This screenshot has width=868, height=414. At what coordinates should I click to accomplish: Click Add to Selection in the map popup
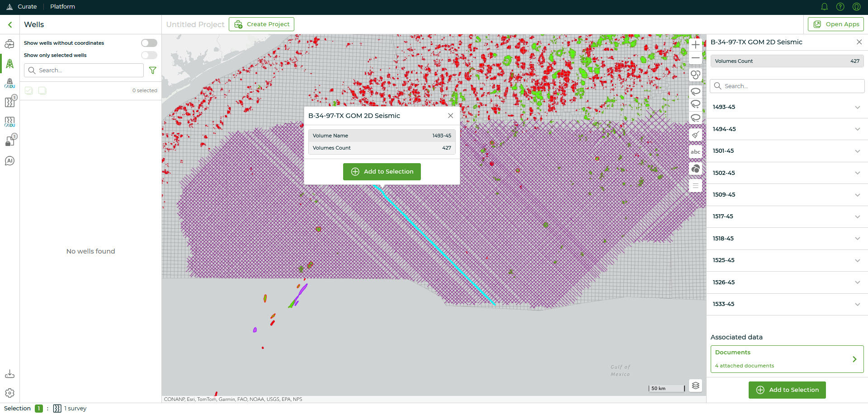click(382, 172)
